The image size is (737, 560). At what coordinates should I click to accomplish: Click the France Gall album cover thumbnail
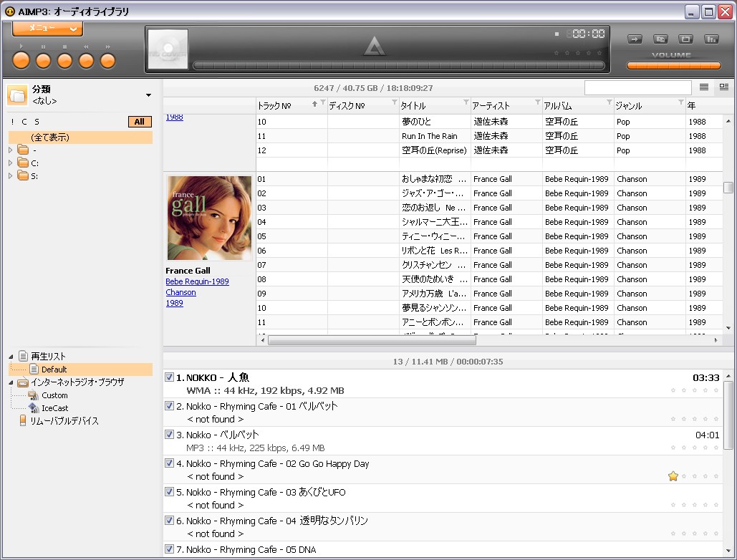(x=209, y=218)
